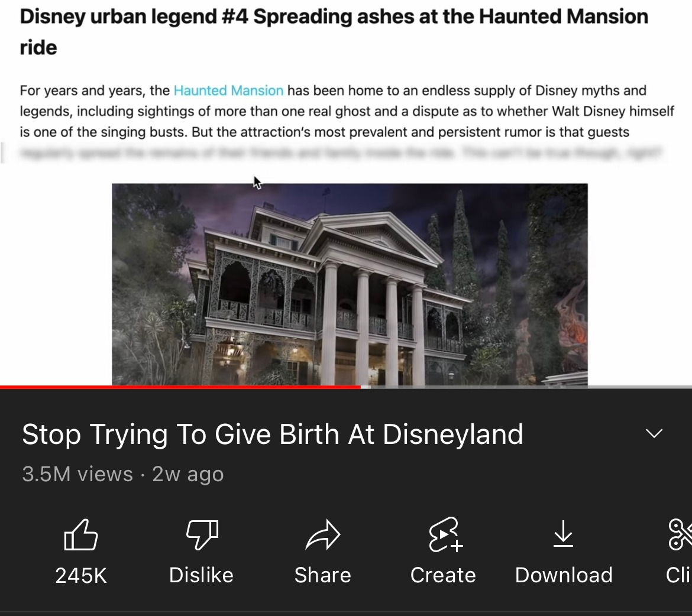The image size is (692, 616).
Task: Expand video description with chevron
Action: [x=654, y=433]
